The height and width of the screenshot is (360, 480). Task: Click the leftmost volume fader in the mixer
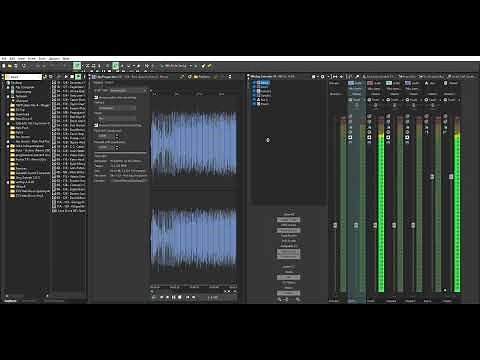(x=335, y=226)
